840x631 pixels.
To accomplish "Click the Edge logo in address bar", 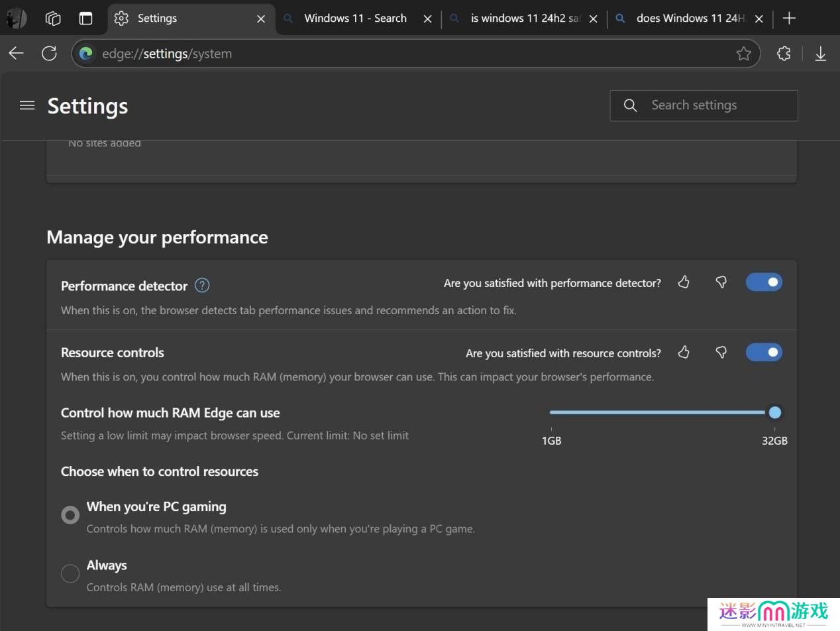I will point(86,54).
